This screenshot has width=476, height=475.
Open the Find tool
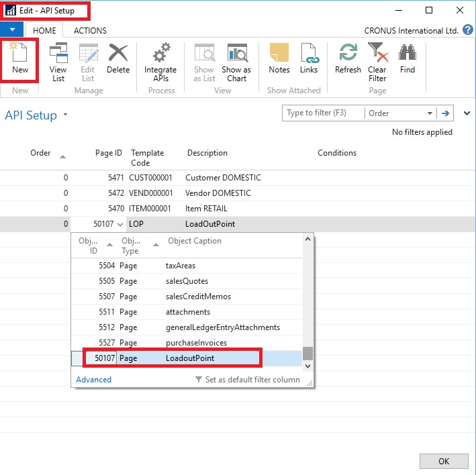click(x=407, y=59)
